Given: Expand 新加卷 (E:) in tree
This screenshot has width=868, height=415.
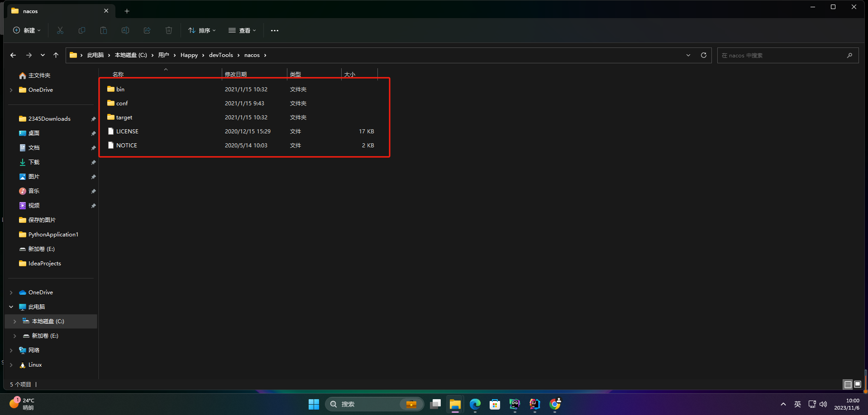Looking at the screenshot, I should [15, 336].
